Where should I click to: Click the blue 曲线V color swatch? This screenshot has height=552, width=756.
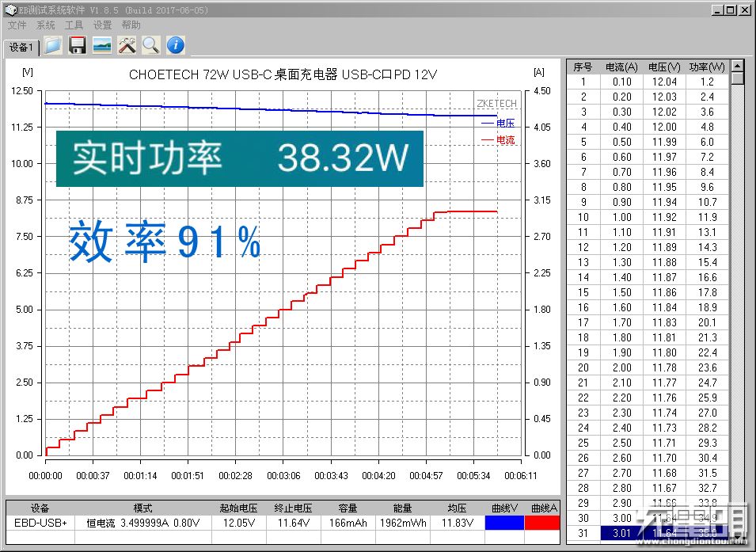tap(504, 523)
